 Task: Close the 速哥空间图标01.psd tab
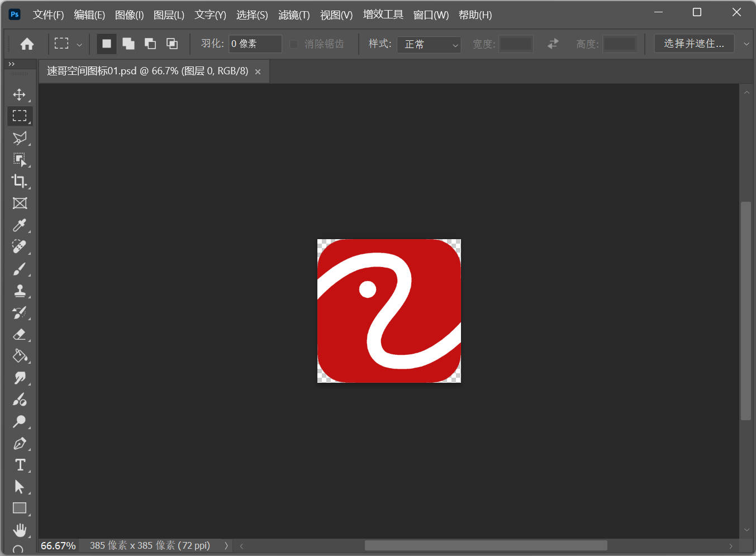pyautogui.click(x=258, y=72)
